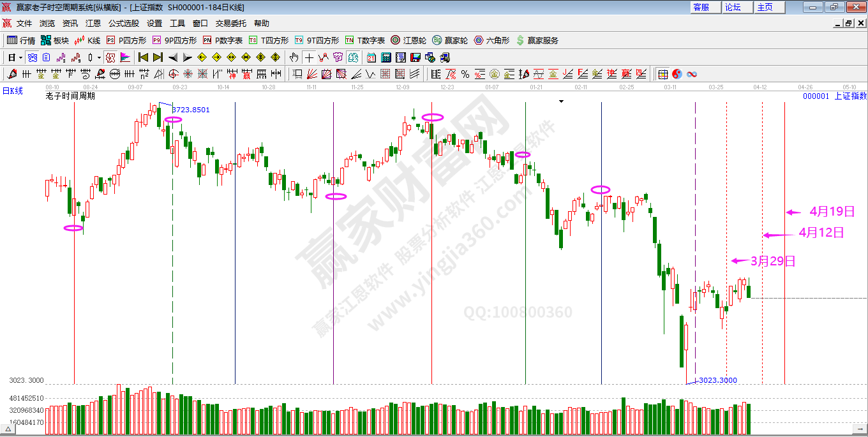868x437 pixels.
Task: Click the yin-yang taiji icon
Action: click(677, 74)
